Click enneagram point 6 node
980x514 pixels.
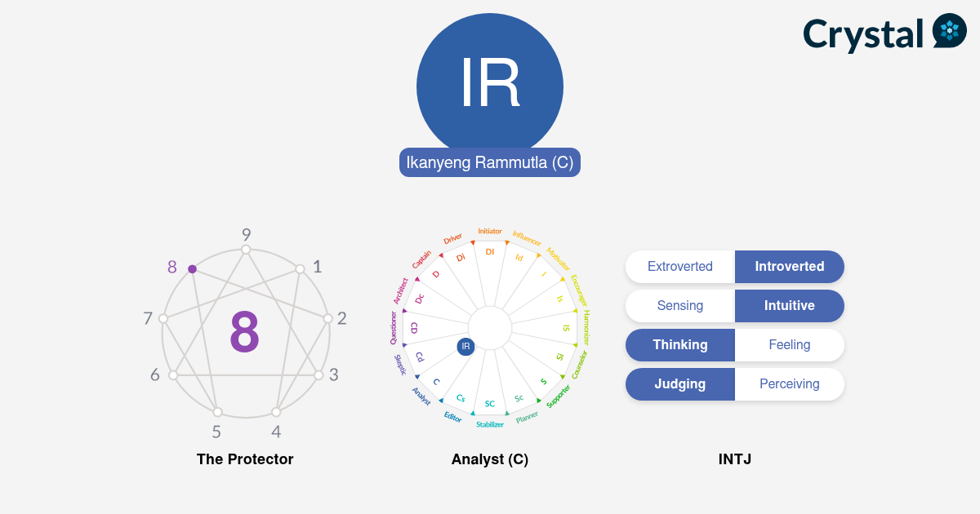[173, 375]
